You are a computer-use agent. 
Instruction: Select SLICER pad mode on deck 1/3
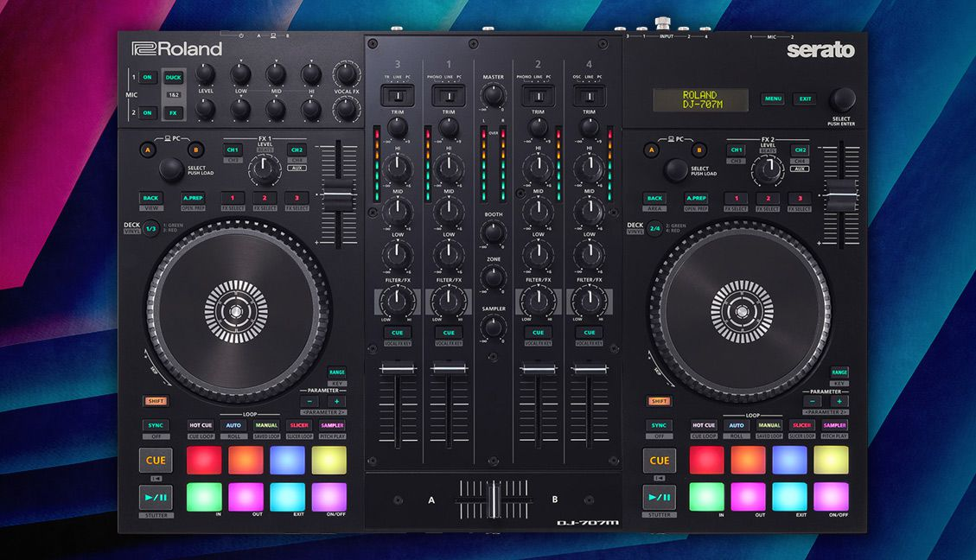click(x=299, y=425)
